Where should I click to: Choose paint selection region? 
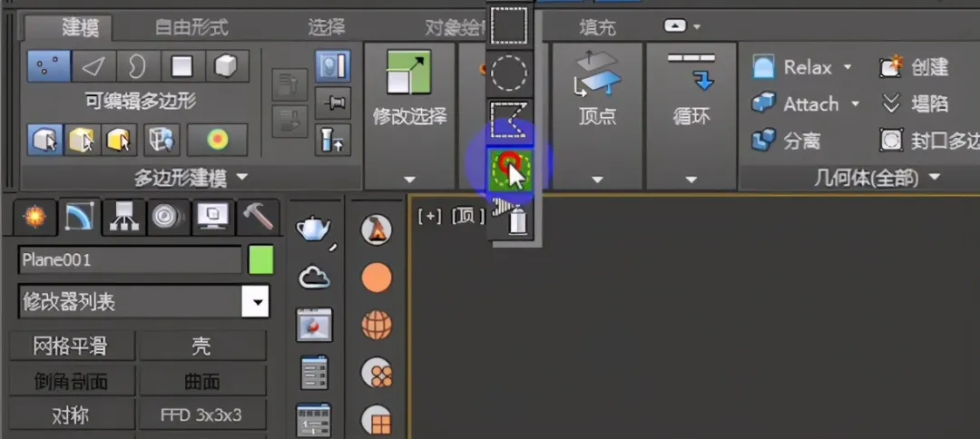pos(513,217)
